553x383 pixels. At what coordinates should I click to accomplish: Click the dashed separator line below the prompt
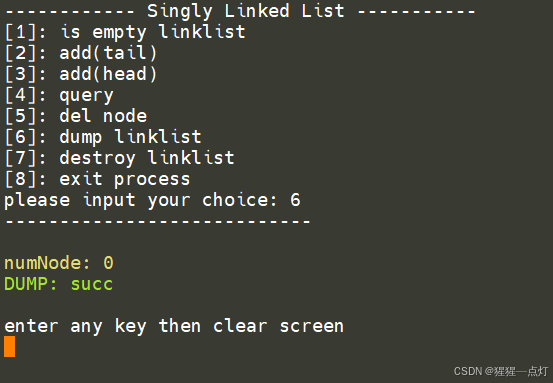point(158,221)
